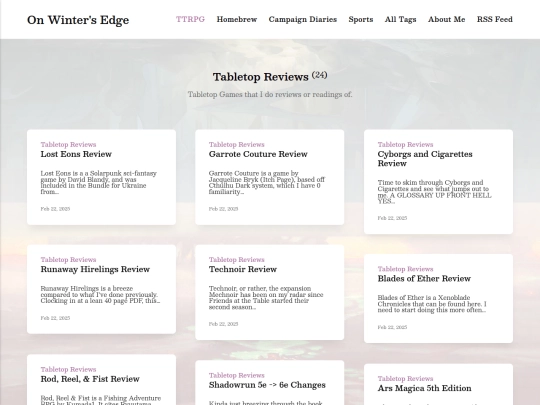The width and height of the screenshot is (540, 405).
Task: Click the 'Tabletop Games that I do reviews' subtitle
Action: [270, 94]
